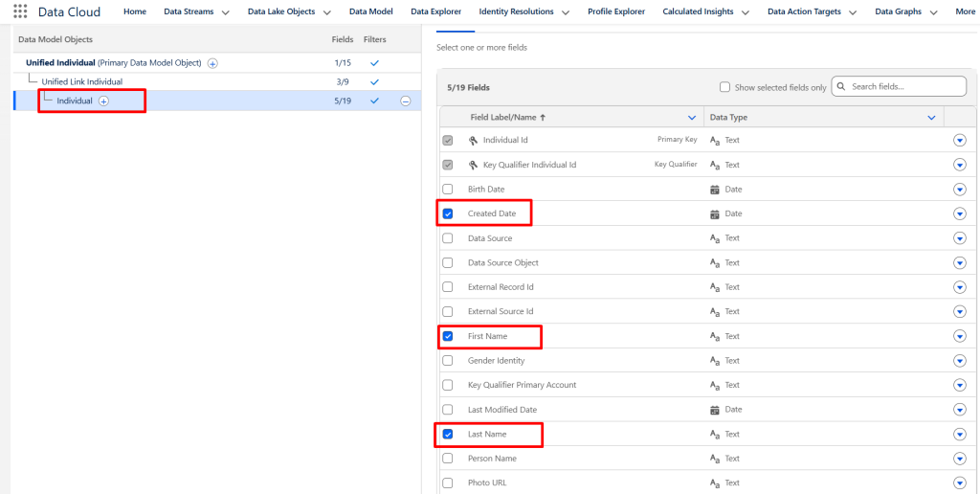The width and height of the screenshot is (980, 494).
Task: Check the Birth Date field checkbox
Action: pos(448,189)
